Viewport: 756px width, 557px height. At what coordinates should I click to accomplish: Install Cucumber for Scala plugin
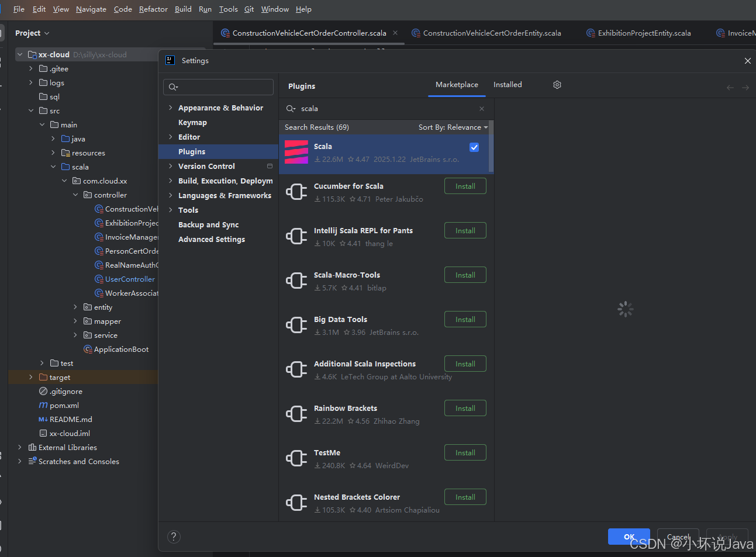465,186
